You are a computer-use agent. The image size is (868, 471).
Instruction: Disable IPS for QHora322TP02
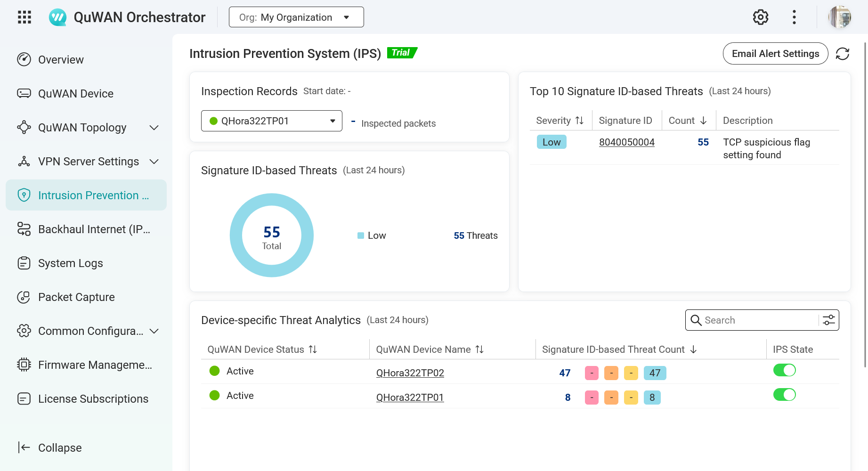784,370
